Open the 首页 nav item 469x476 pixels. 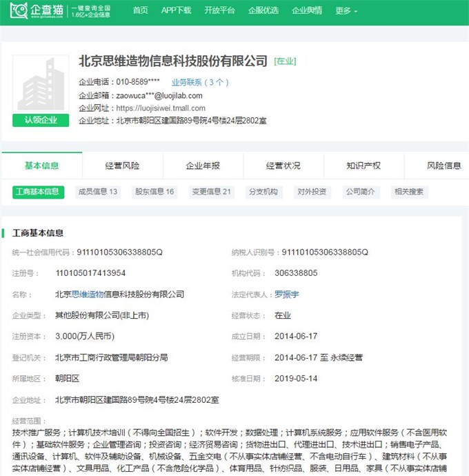[x=141, y=10]
